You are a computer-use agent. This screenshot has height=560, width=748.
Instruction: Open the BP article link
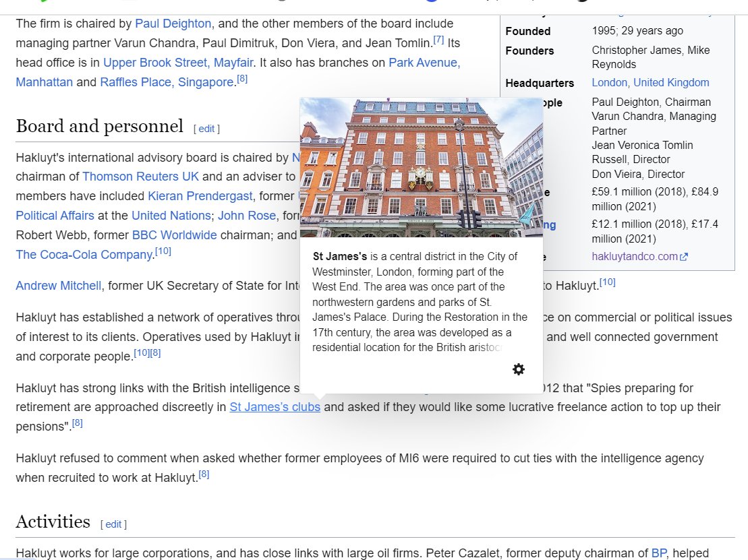coord(659,553)
